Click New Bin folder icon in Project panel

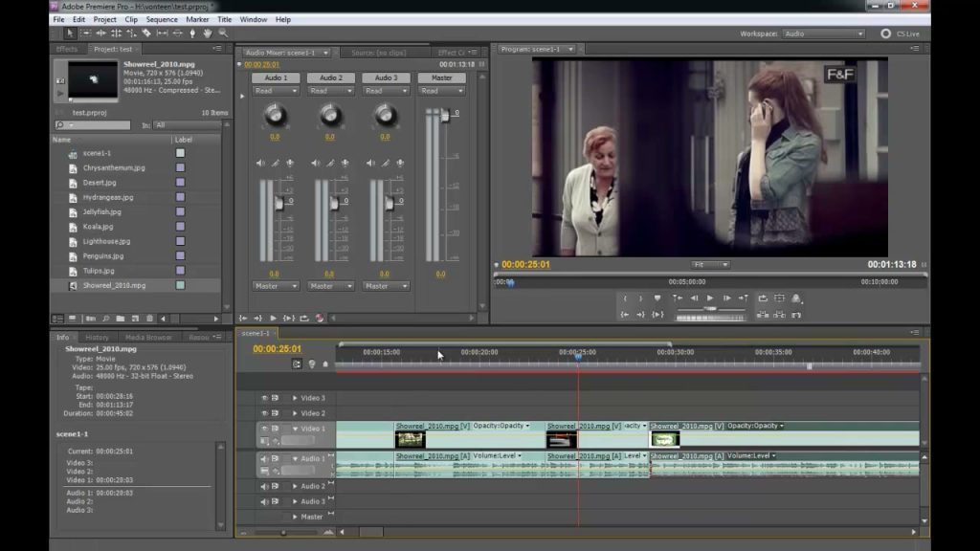[120, 319]
